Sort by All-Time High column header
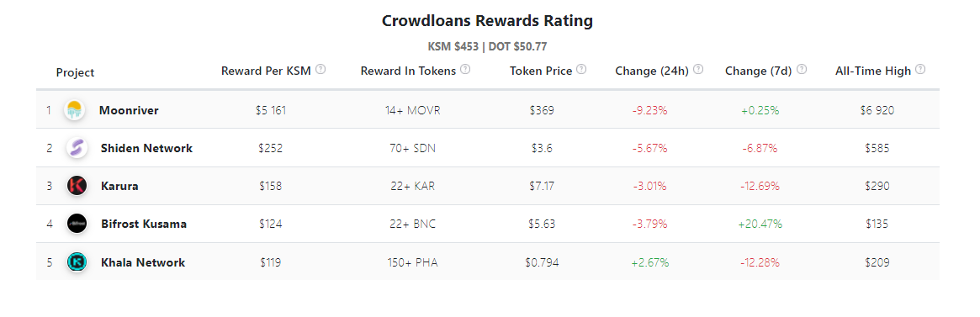 873,71
